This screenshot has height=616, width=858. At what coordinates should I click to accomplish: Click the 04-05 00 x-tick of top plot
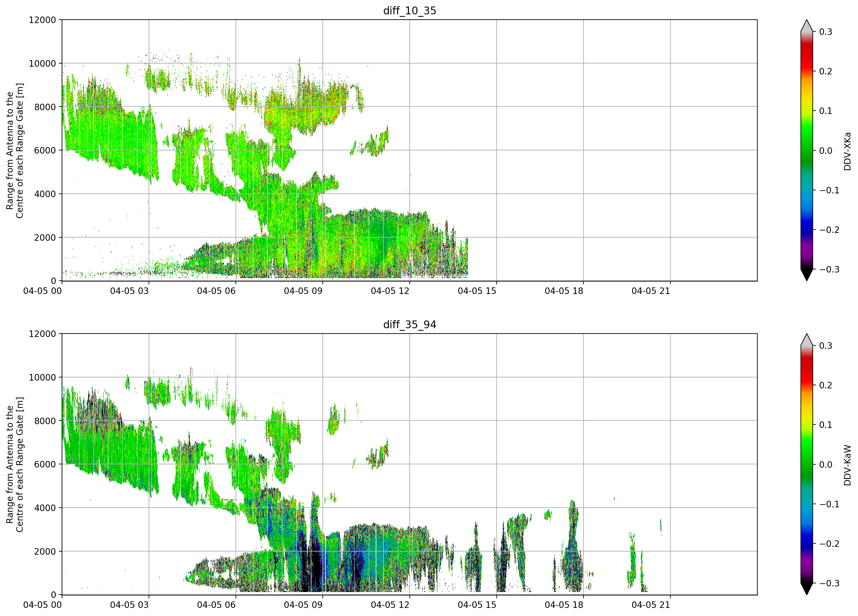click(42, 291)
